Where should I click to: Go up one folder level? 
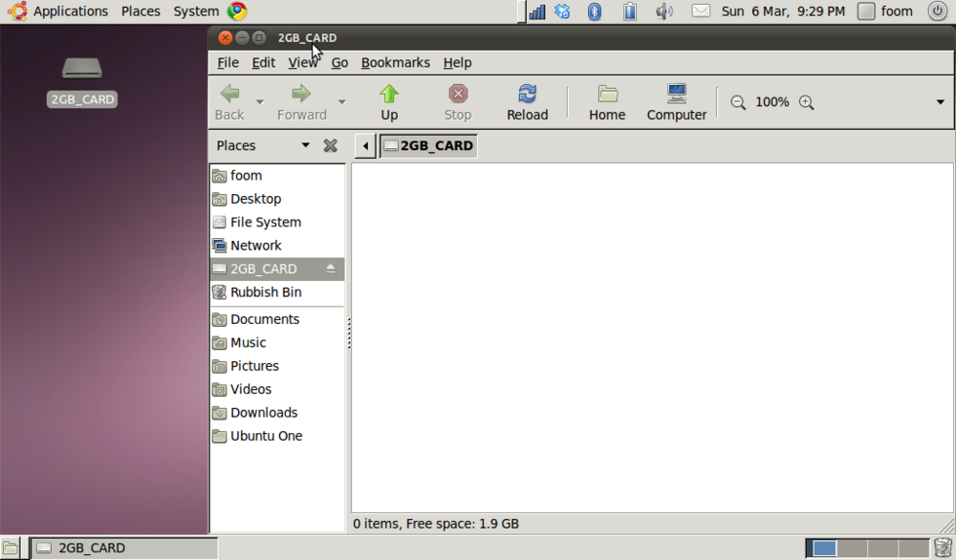pyautogui.click(x=389, y=102)
